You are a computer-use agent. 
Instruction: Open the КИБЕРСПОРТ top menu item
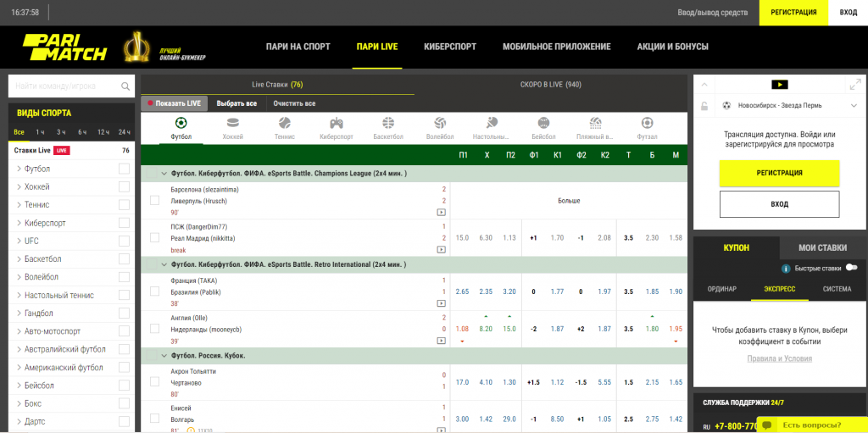coord(450,47)
